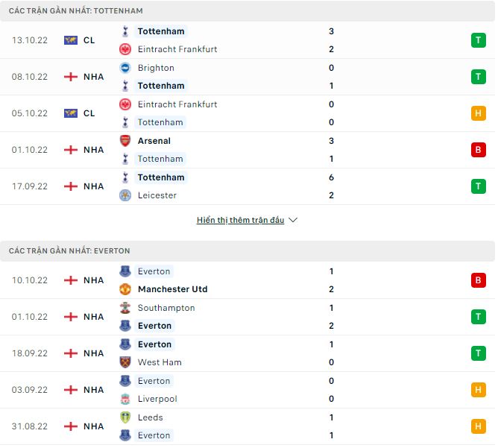
Task: Click the Brighton club crest icon
Action: click(x=125, y=68)
